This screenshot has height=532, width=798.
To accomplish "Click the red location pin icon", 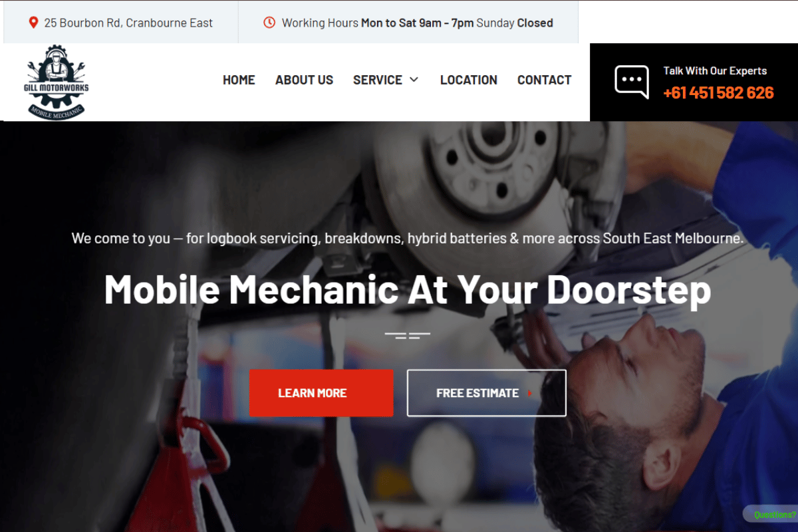I will tap(33, 23).
